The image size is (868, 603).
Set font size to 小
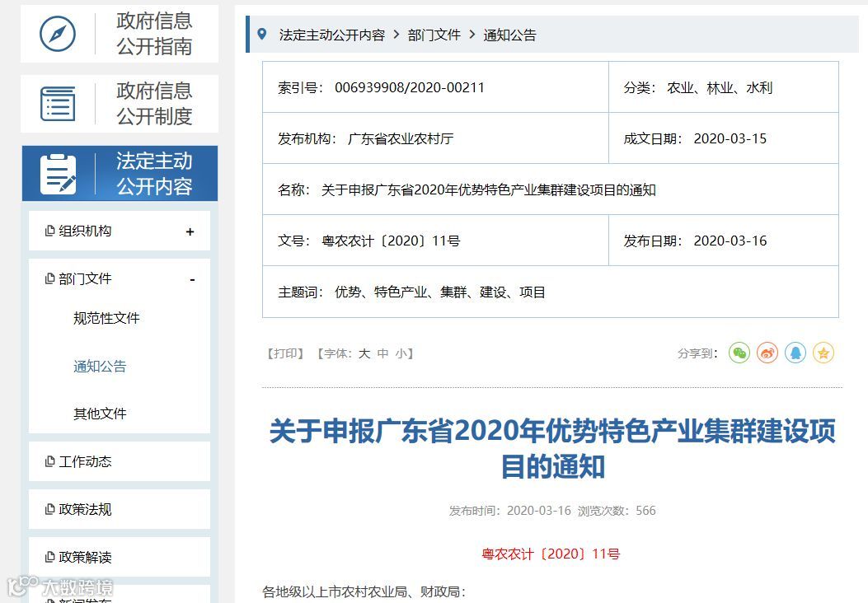tap(401, 353)
